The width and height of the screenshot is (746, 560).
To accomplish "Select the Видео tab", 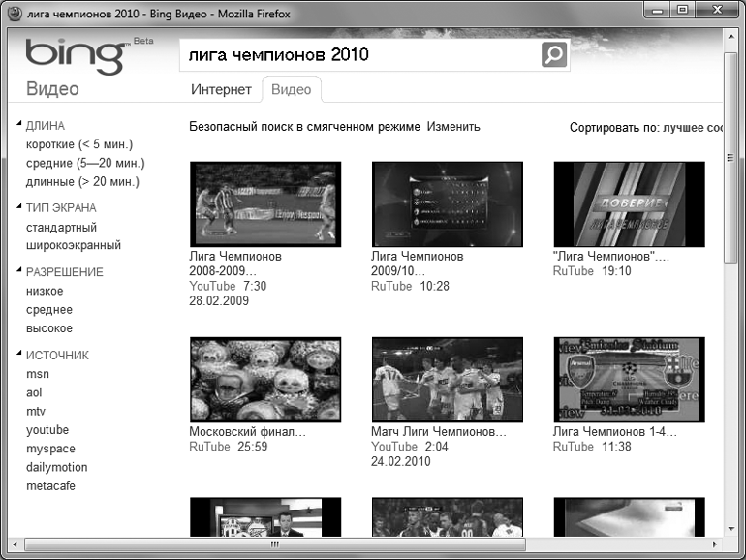I will click(291, 89).
